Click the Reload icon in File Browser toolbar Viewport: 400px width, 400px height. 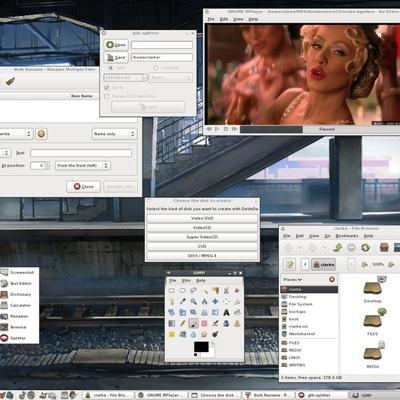(x=365, y=247)
